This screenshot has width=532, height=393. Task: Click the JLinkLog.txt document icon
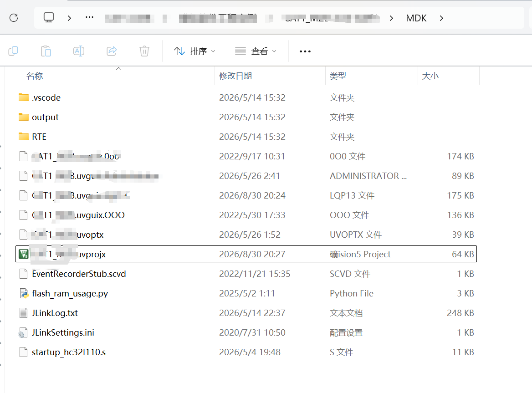[23, 313]
